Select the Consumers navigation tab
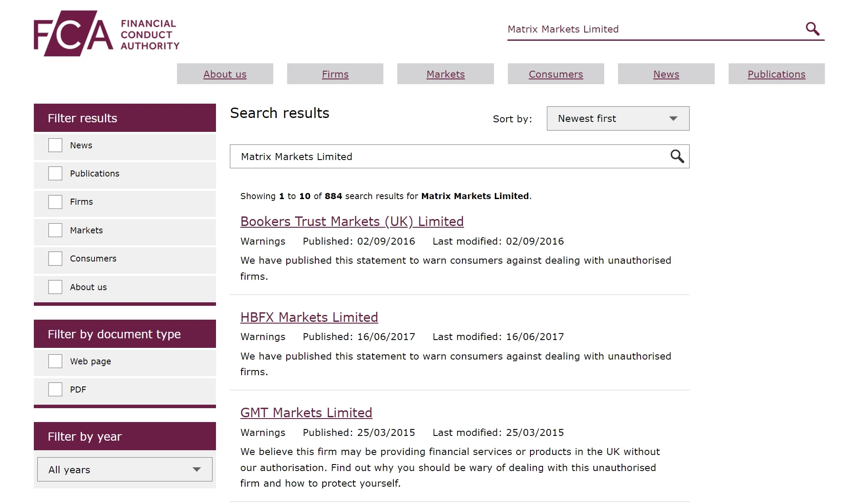This screenshot has height=504, width=857. (x=556, y=74)
